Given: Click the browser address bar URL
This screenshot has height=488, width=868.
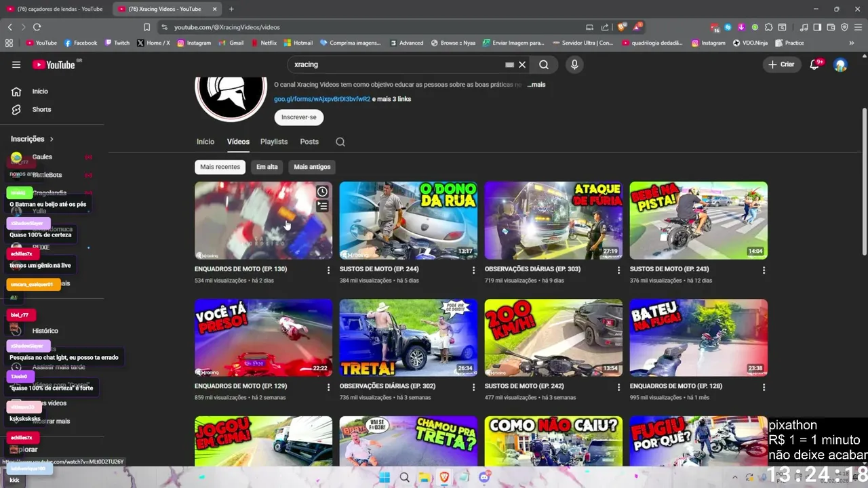Looking at the screenshot, I should click(226, 27).
